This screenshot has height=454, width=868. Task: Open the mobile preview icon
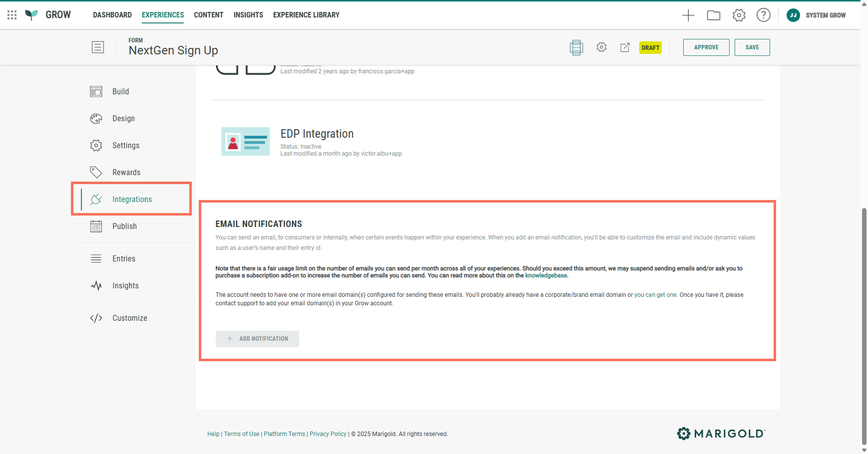576,47
